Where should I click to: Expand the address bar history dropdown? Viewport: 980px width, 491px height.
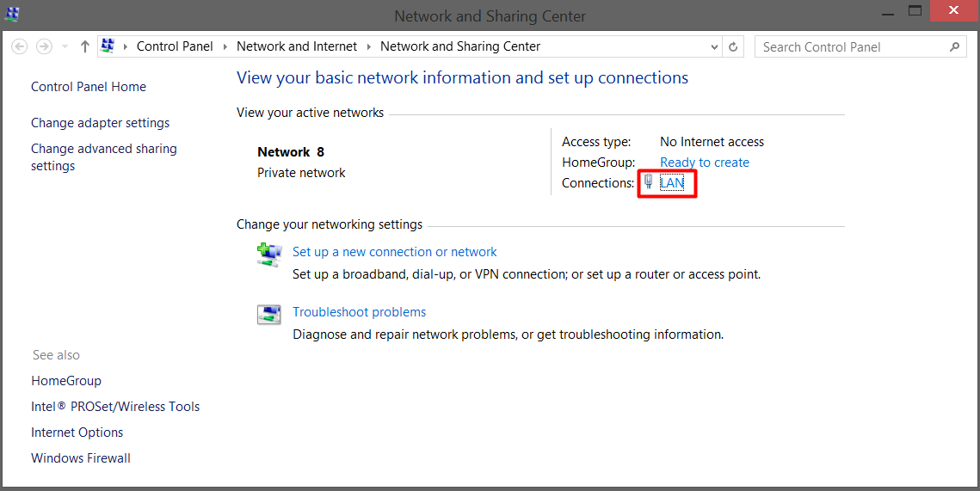pos(713,46)
